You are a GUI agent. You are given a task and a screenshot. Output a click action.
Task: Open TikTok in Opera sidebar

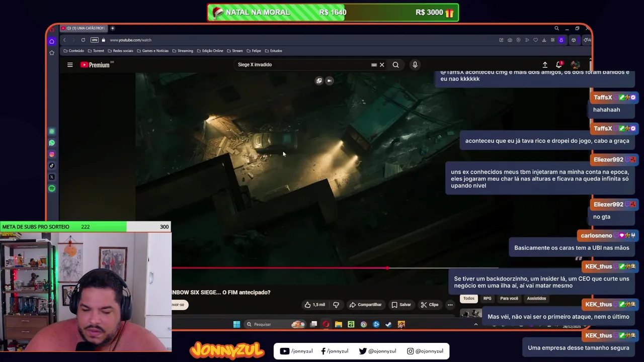[x=52, y=165]
